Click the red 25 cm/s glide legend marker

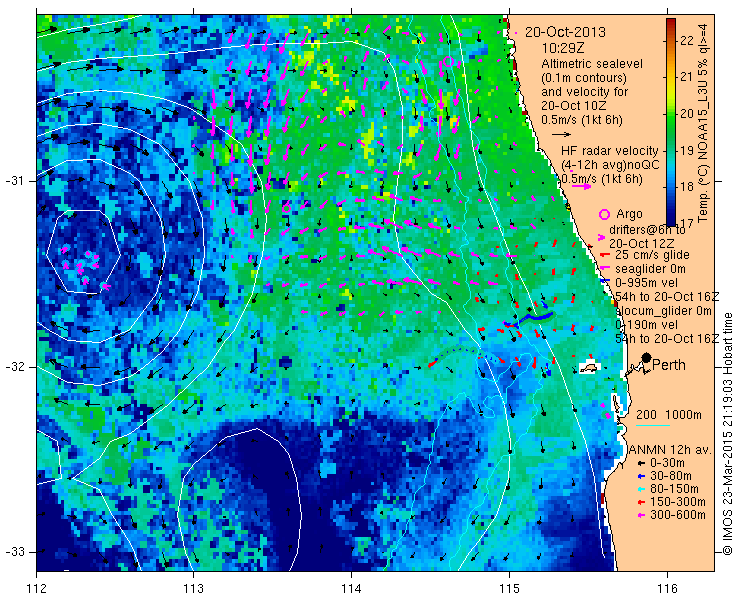point(603,255)
